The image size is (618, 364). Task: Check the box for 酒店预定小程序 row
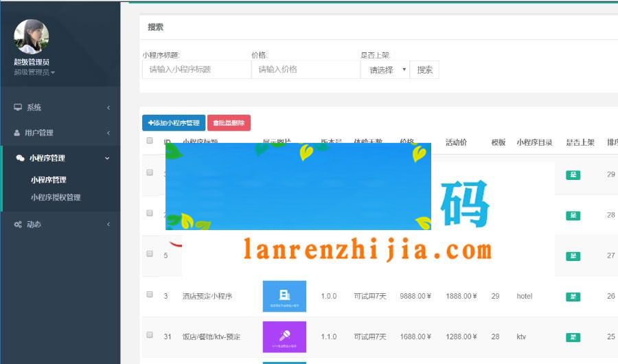click(150, 295)
